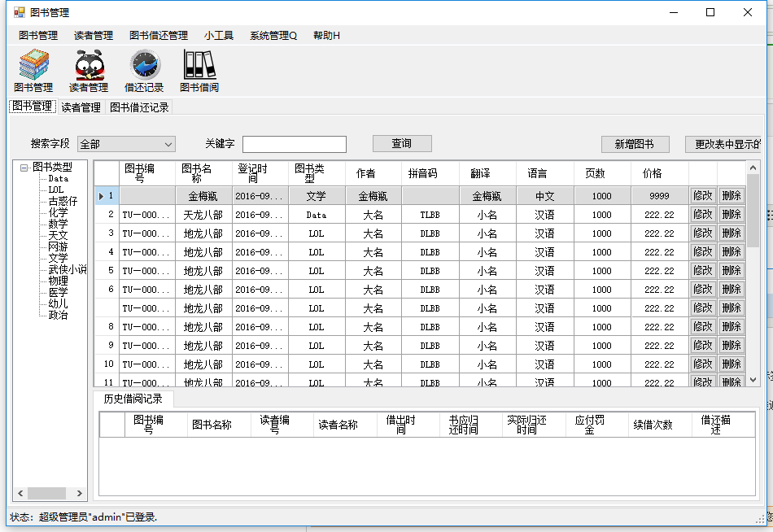Click 删除 button in row 2 天龙八部
Viewport: 773px width, 532px height.
[x=732, y=215]
